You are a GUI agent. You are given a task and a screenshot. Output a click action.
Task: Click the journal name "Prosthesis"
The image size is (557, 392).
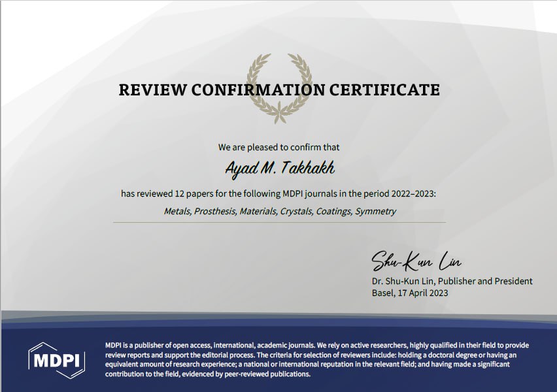click(215, 211)
